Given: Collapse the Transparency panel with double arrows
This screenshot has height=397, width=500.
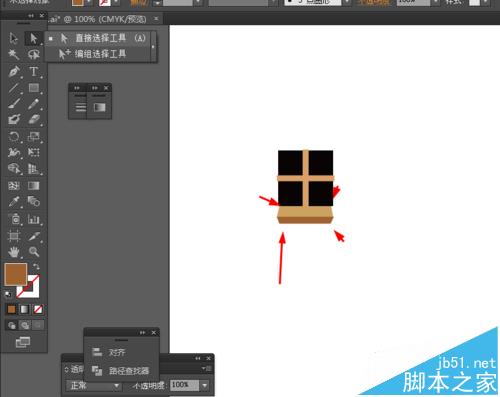Looking at the screenshot, I should click(x=198, y=358).
